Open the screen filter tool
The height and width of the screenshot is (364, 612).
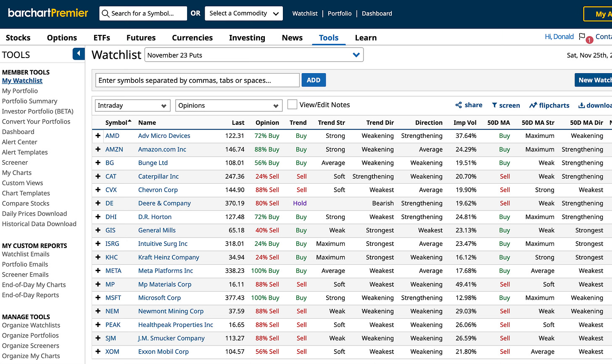[506, 106]
